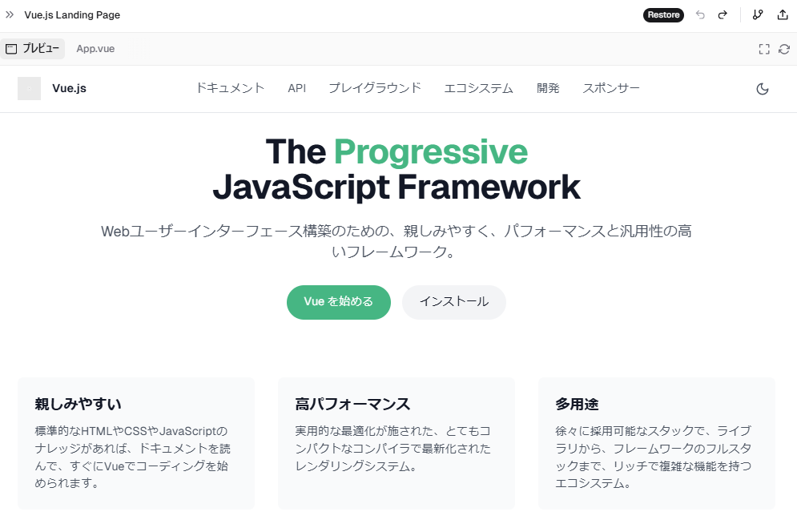This screenshot has height=532, width=797.
Task: Undo with the left curved arrow icon
Action: point(700,14)
